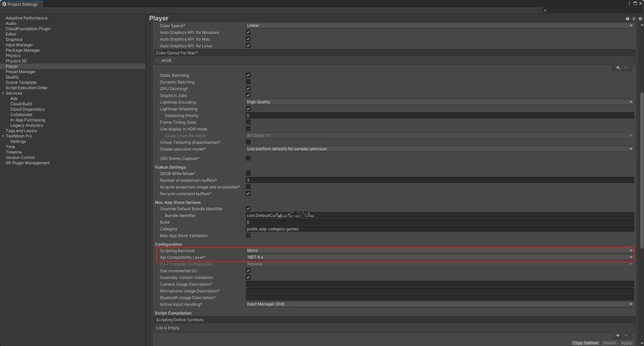The width and height of the screenshot is (644, 346).
Task: Click the settings search input field
Action: [591, 10]
